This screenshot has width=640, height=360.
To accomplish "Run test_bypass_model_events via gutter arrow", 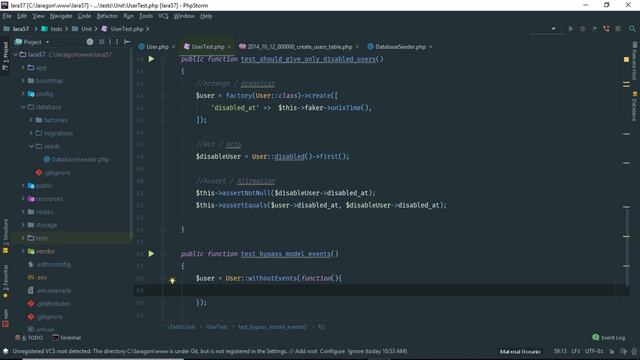I will [151, 253].
